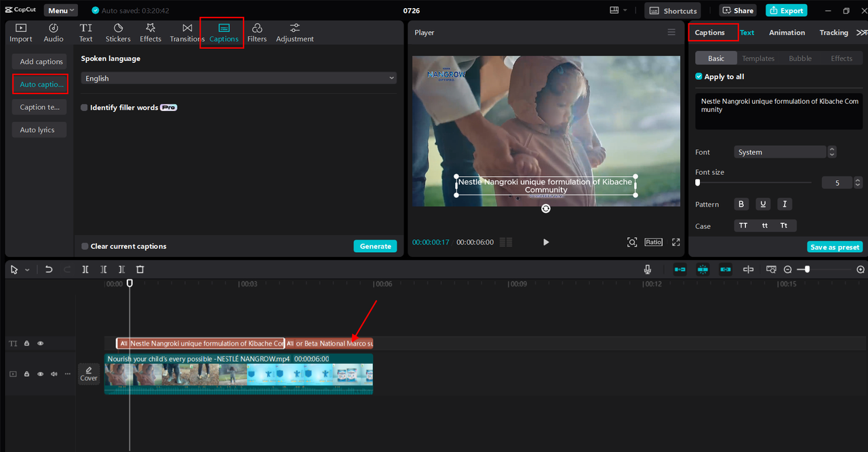Click the Delete trash icon
This screenshot has height=452, width=868.
click(140, 269)
